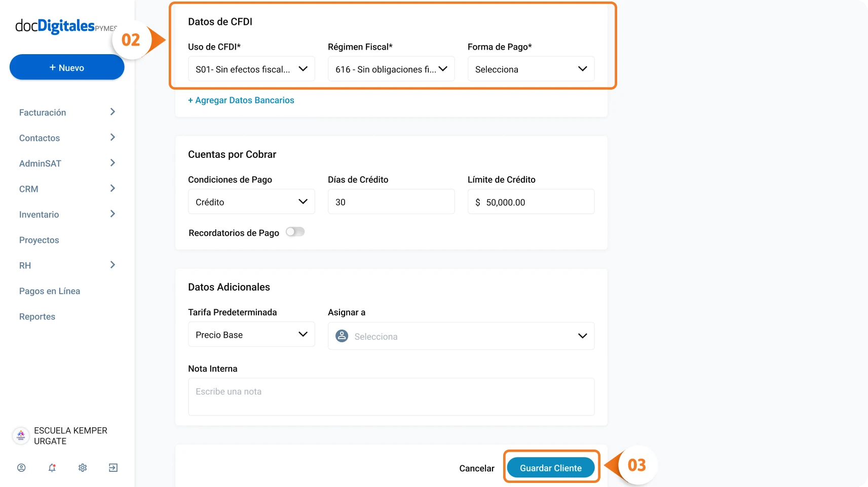This screenshot has height=487, width=868.
Task: Open the Régimen Fiscal dropdown
Action: point(391,69)
